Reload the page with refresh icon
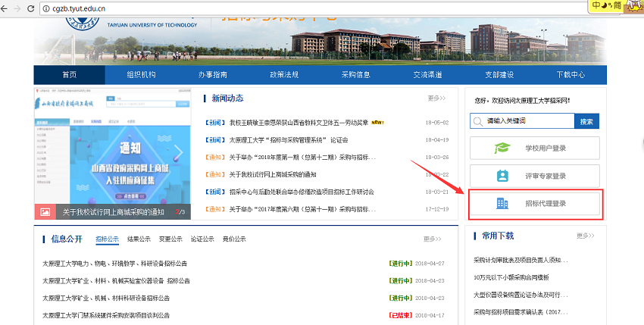Viewport: 644px width, 325px height. coord(30,8)
